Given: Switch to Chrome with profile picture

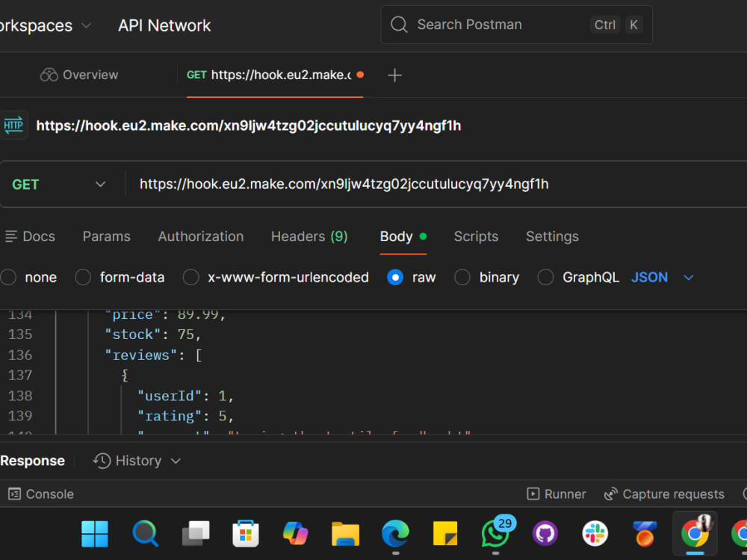Looking at the screenshot, I should tap(695, 534).
